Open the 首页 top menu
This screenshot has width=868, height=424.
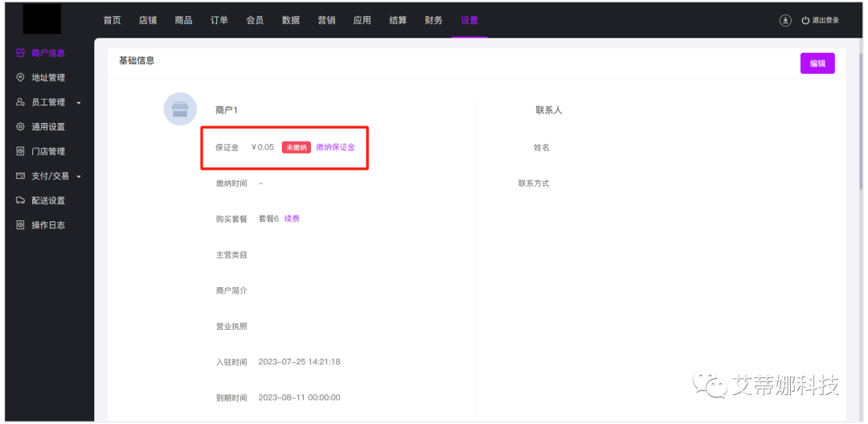tap(112, 20)
